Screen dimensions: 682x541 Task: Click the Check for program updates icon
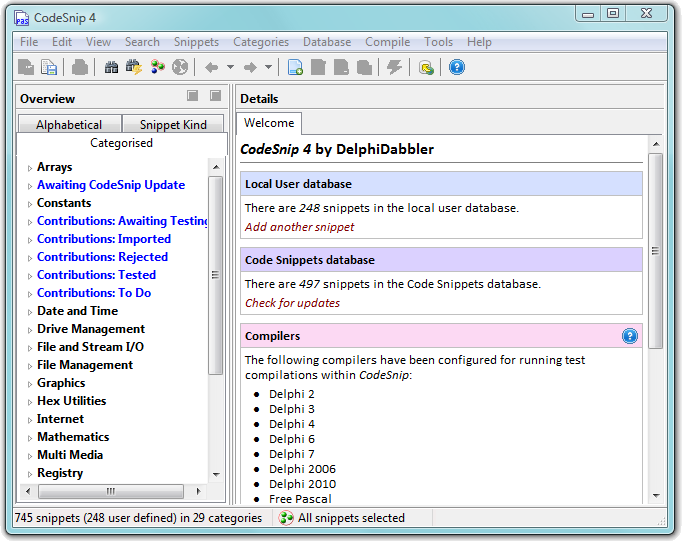[426, 67]
